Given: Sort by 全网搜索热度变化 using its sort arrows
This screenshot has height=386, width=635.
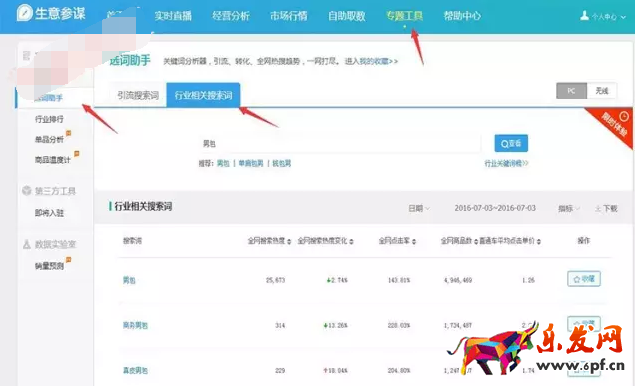Looking at the screenshot, I should point(352,241).
